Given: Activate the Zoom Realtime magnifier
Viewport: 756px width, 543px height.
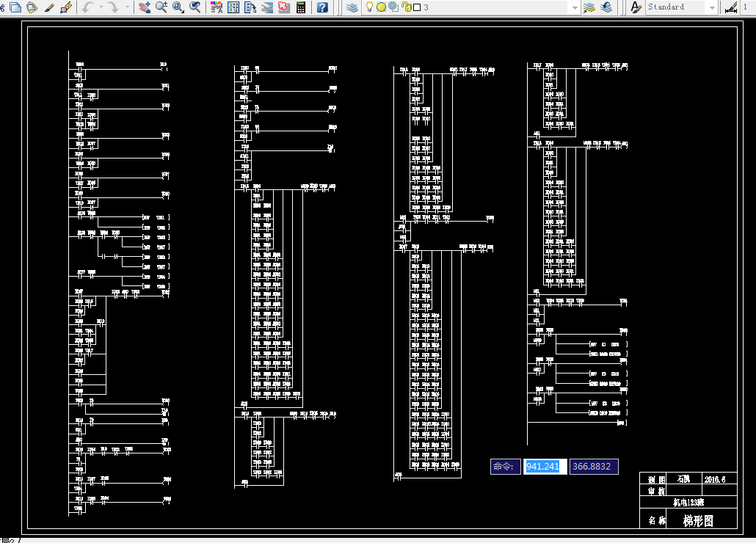Looking at the screenshot, I should click(x=161, y=7).
